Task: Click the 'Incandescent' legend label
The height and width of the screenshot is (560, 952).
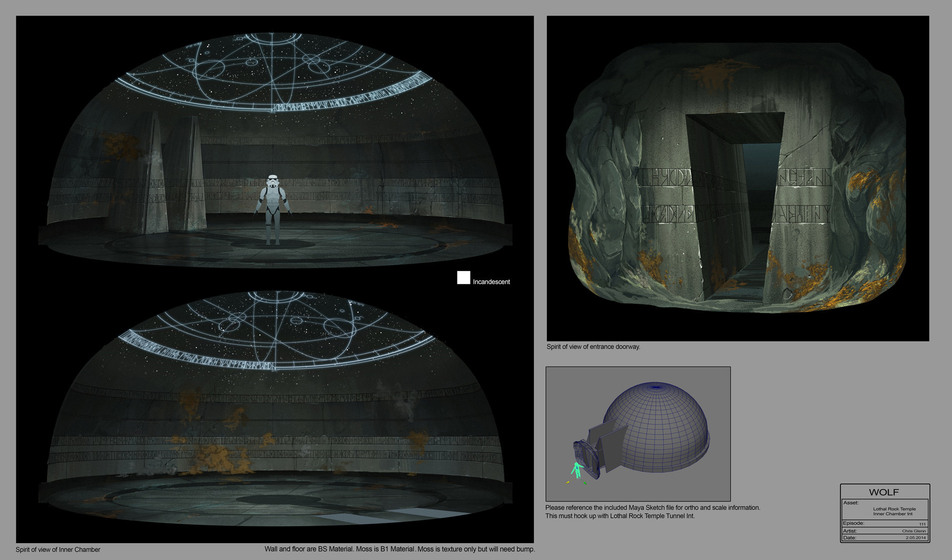Action: (x=491, y=282)
